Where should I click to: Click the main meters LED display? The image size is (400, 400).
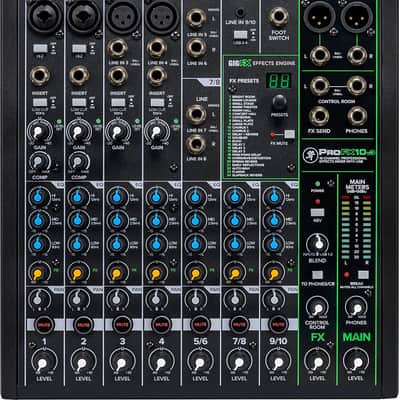point(356,228)
